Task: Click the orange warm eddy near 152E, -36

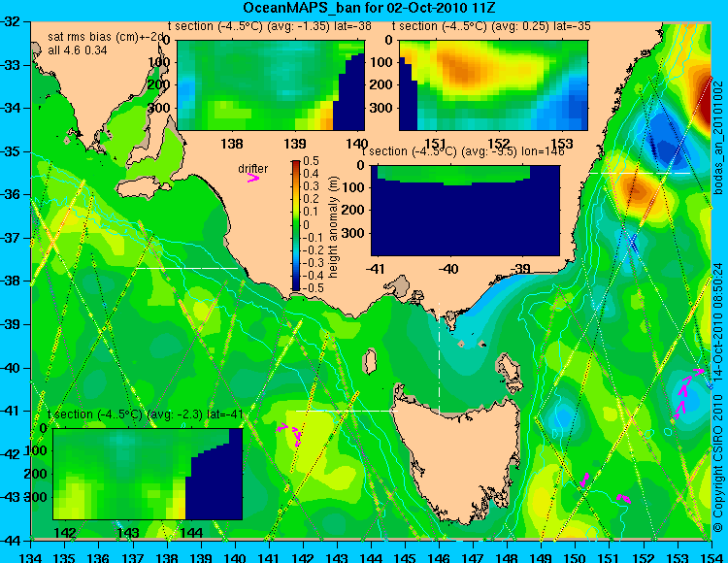Action: click(x=640, y=190)
